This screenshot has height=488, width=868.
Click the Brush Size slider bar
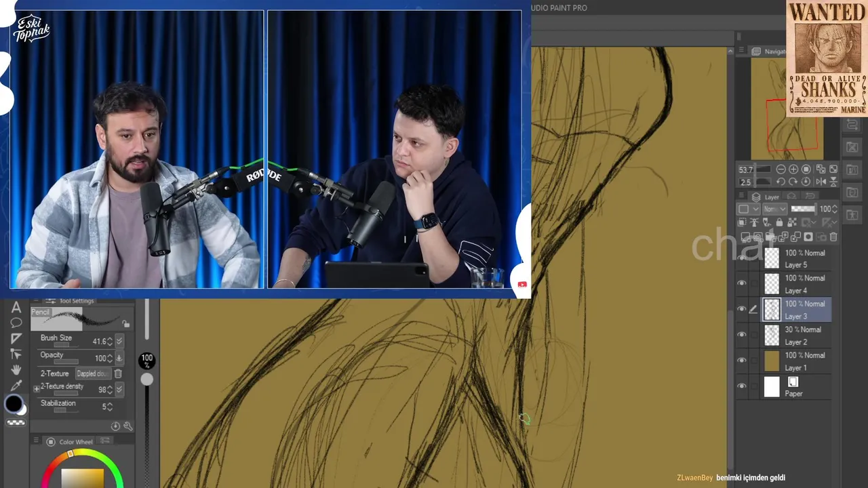tap(65, 345)
